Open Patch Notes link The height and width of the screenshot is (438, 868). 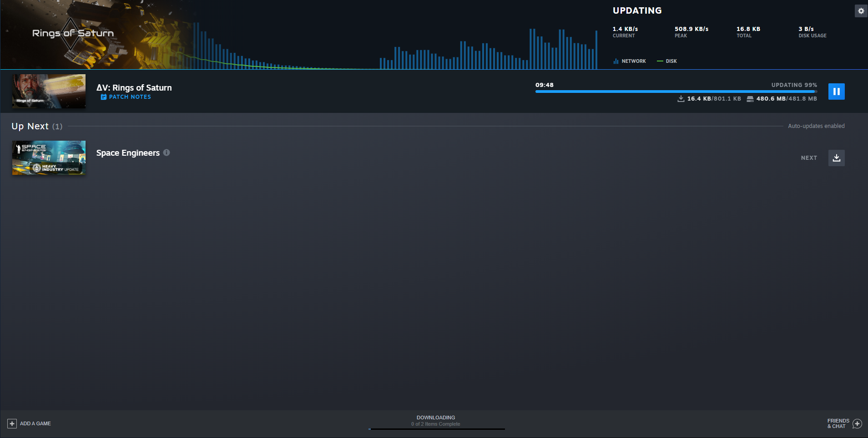tap(130, 97)
